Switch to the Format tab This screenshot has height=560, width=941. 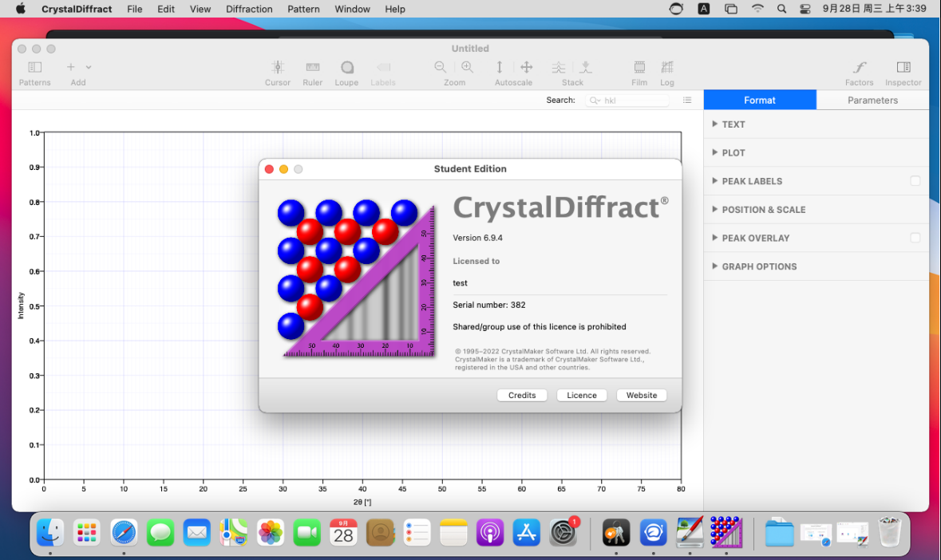[x=760, y=101]
